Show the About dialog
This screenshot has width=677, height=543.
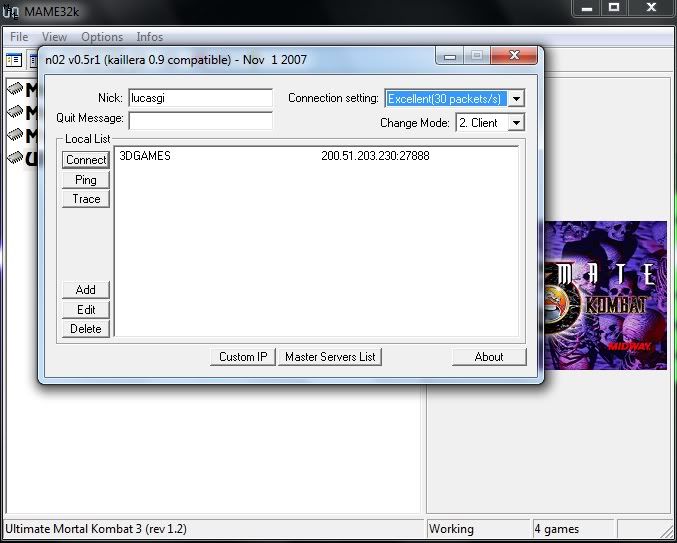[489, 357]
